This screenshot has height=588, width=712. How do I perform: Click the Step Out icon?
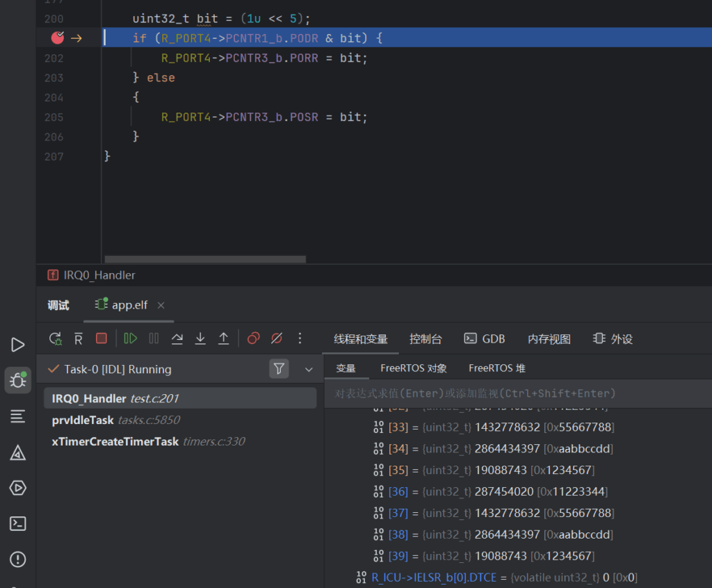[223, 338]
